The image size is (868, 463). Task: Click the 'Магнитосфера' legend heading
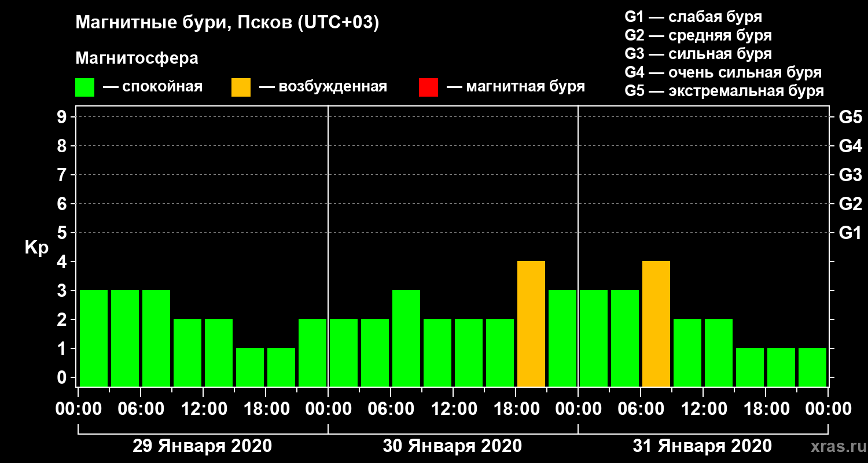tap(137, 58)
